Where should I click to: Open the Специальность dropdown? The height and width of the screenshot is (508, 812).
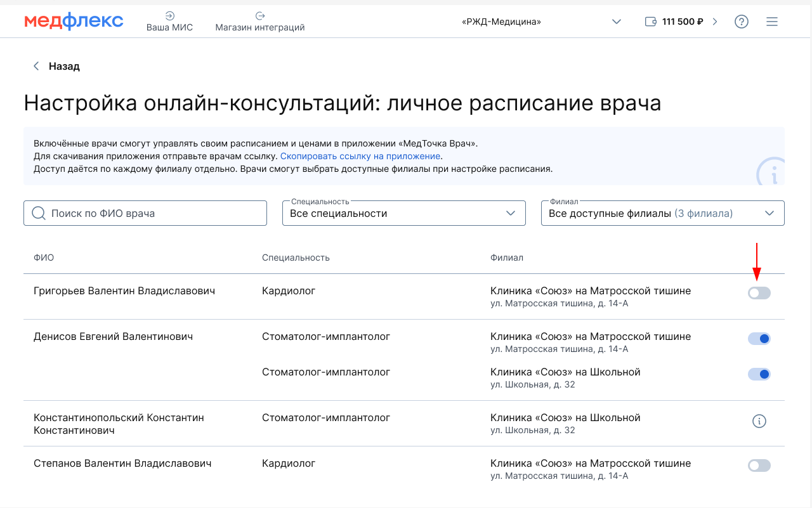click(404, 213)
